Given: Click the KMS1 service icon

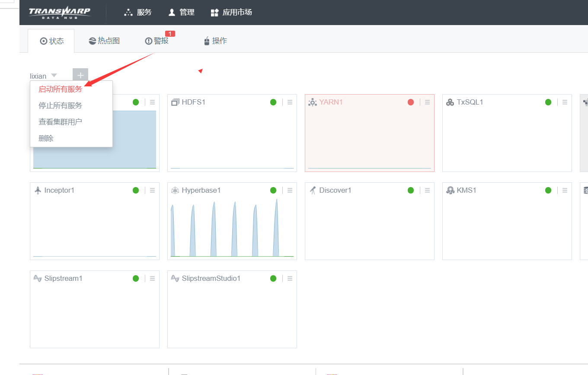Looking at the screenshot, I should [x=450, y=191].
